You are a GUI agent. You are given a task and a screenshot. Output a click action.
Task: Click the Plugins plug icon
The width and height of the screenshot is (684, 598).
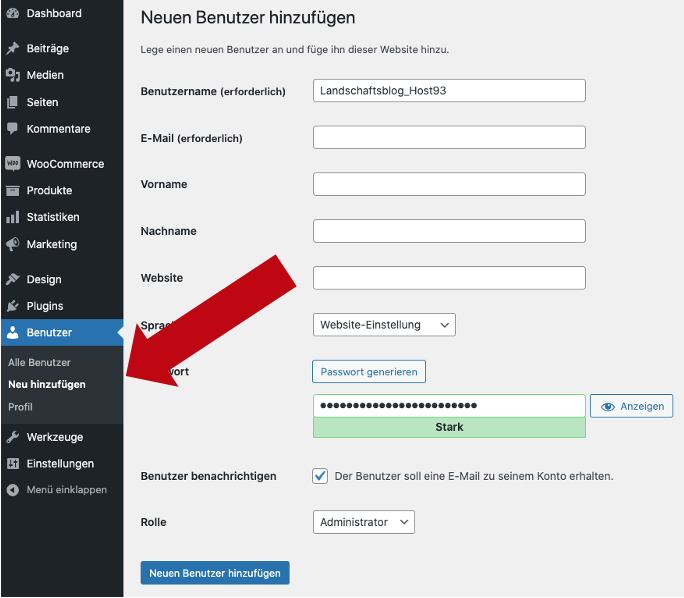pyautogui.click(x=13, y=306)
